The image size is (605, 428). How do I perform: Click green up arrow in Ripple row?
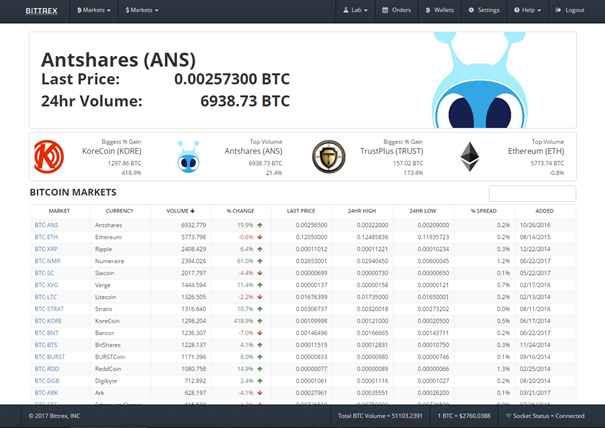point(260,249)
